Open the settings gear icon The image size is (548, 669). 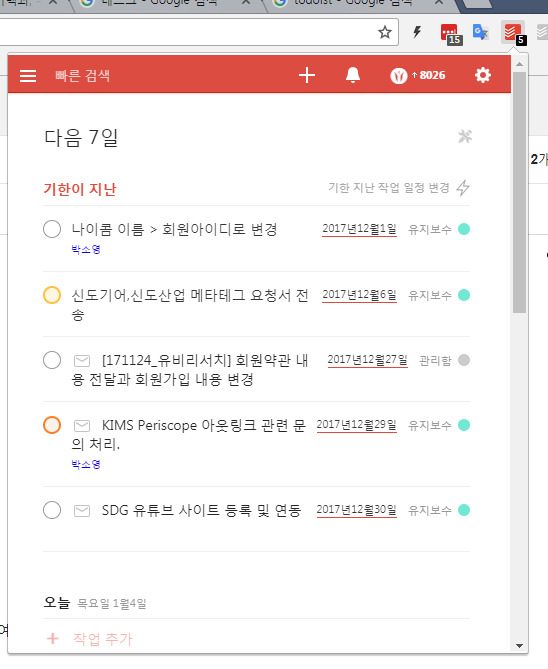(x=483, y=75)
